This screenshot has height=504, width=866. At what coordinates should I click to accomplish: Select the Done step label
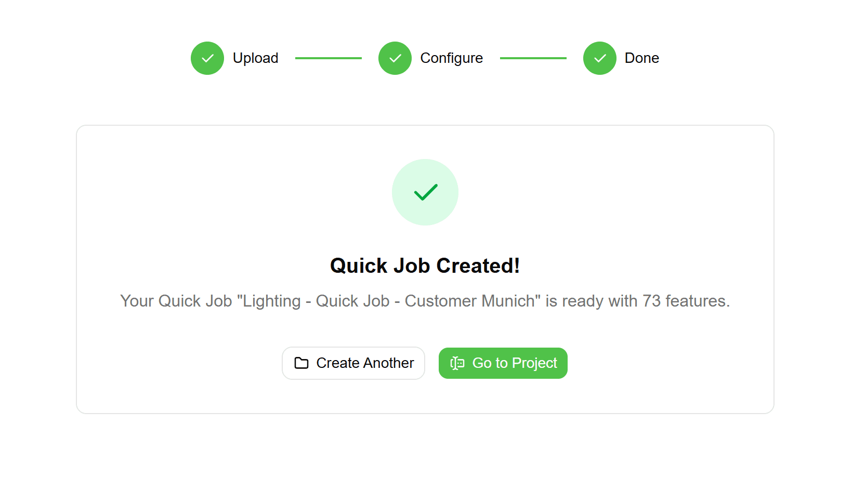[641, 58]
